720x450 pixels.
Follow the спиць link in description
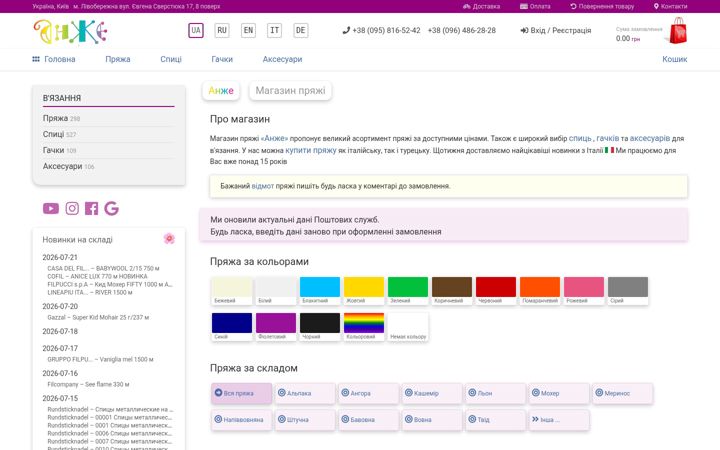[580, 138]
